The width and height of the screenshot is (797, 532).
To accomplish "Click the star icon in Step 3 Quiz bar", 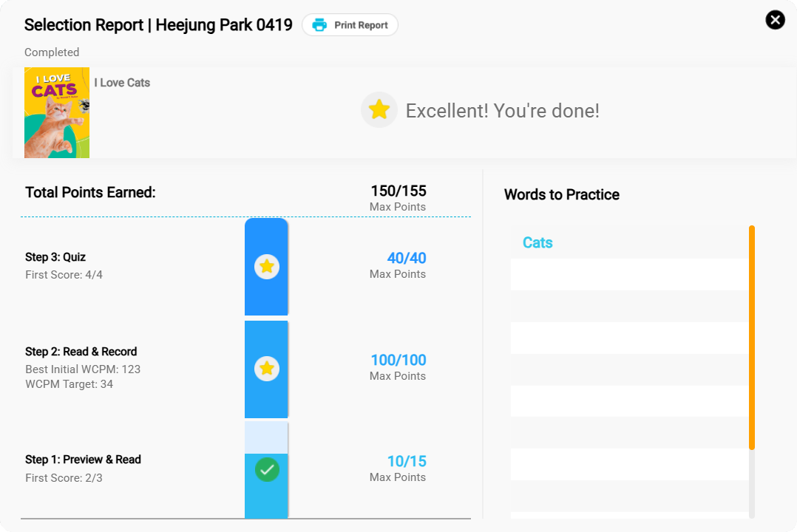I will (267, 267).
